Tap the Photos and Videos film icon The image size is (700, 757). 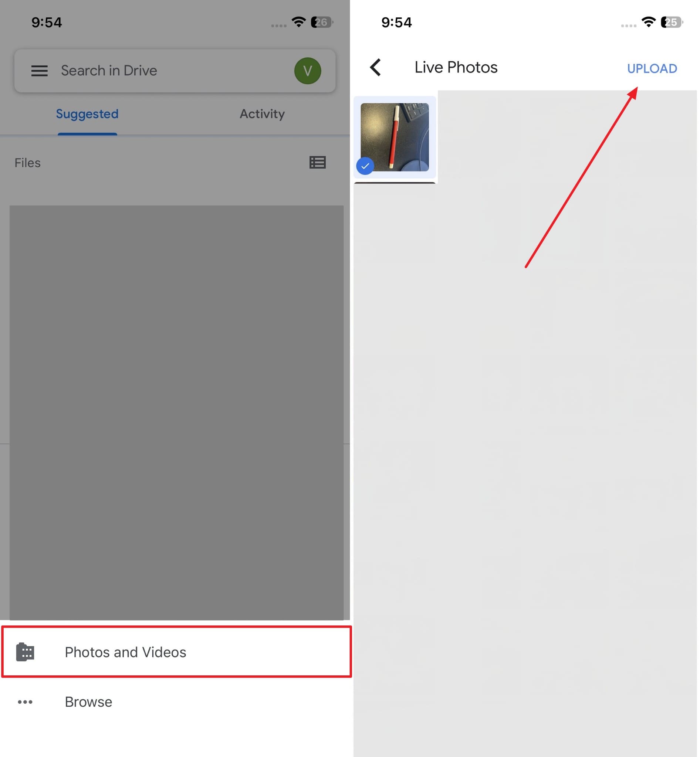[26, 652]
